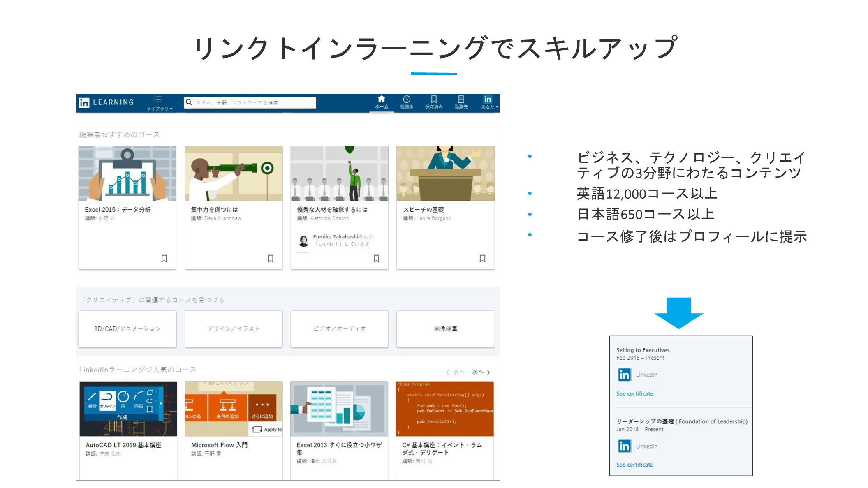The image size is (868, 488).
Task: Click 次へ next carousel arrow
Action: pos(481,372)
